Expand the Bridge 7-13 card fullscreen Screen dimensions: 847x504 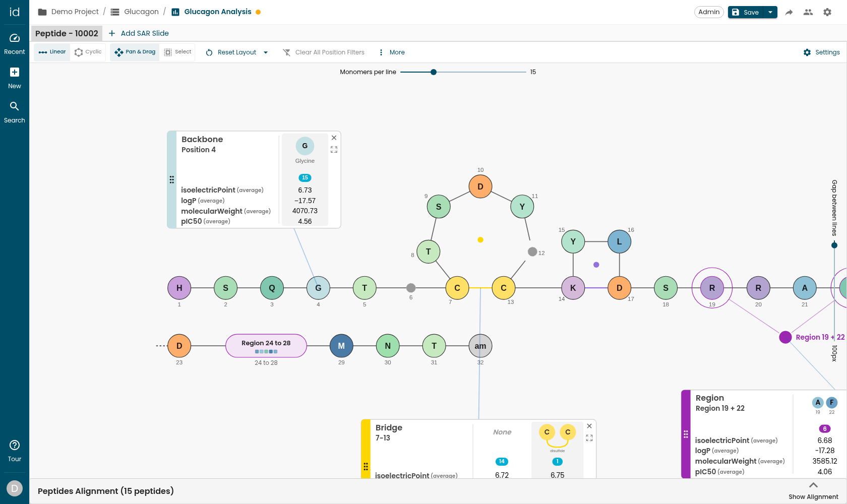pos(589,438)
